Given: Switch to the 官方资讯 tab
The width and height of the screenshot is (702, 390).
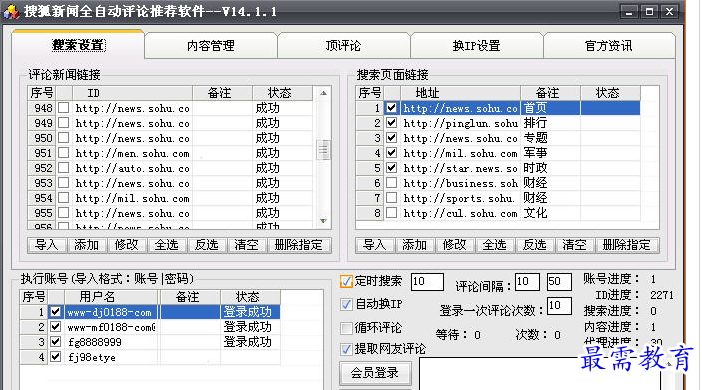Looking at the screenshot, I should pos(609,46).
